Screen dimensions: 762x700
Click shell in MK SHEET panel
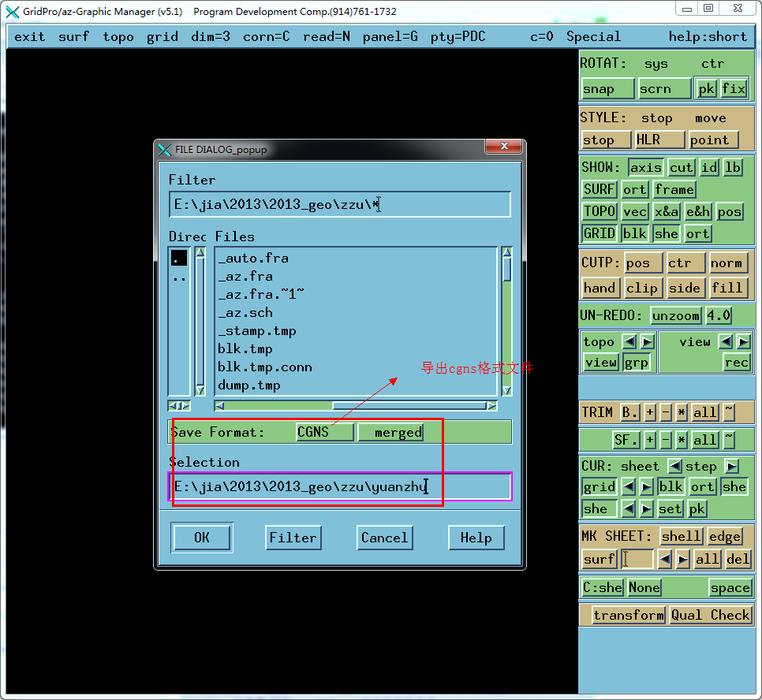point(681,536)
